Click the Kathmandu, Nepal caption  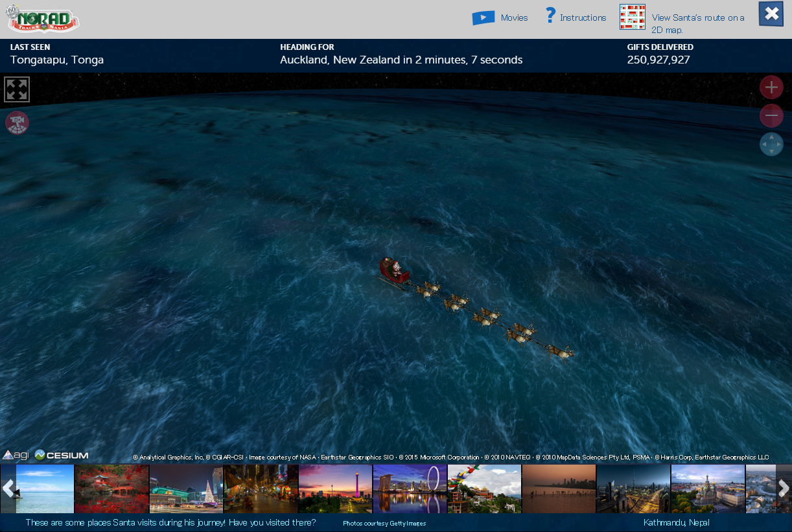click(676, 522)
